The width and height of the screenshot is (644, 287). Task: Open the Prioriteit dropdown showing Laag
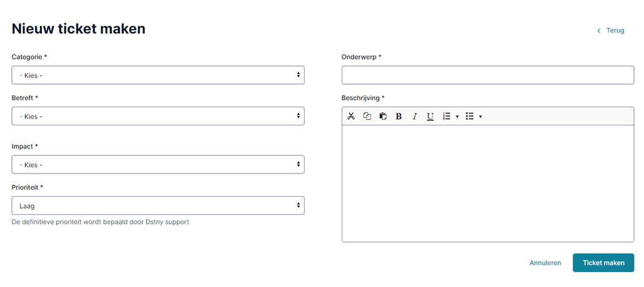(158, 206)
